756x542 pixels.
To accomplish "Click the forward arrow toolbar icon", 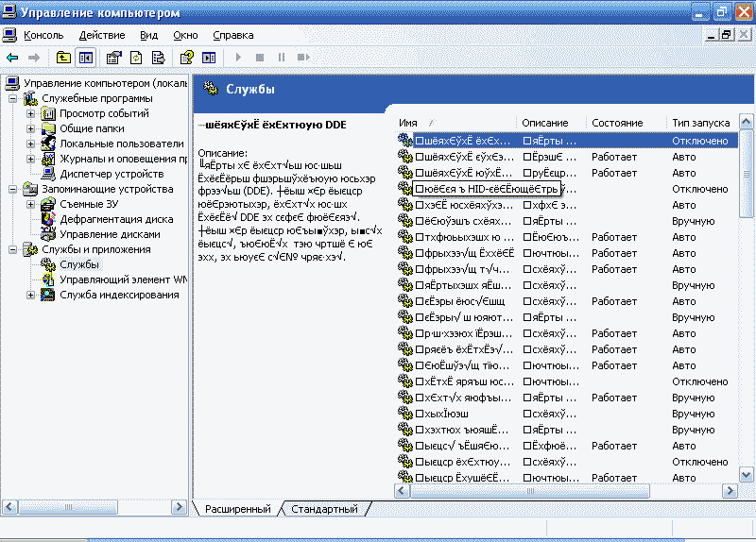I will coord(34,58).
